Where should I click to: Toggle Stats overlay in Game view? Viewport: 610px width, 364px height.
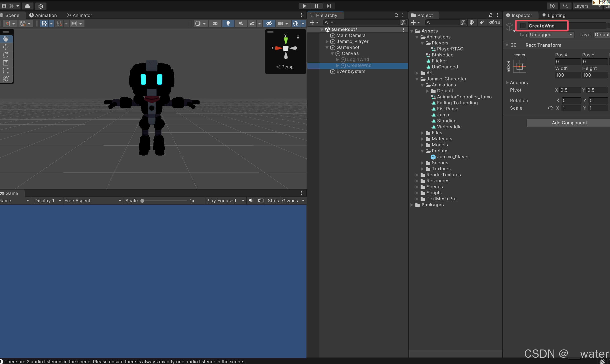pos(273,201)
